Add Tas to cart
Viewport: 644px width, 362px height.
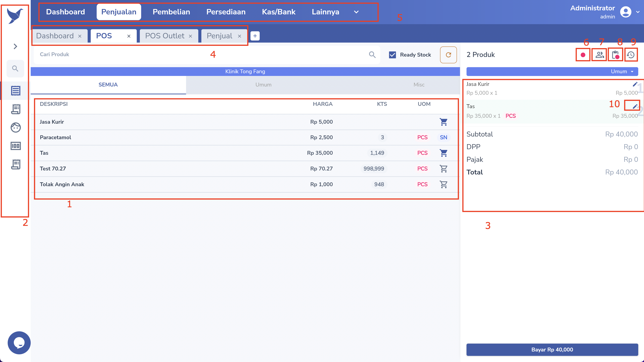pos(444,153)
